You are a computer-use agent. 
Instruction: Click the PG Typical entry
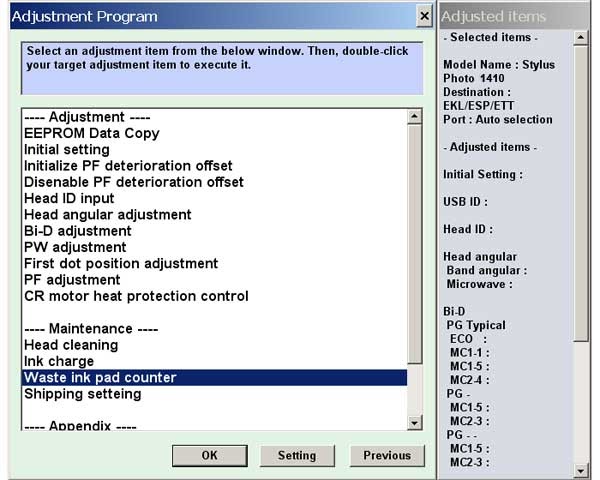[x=476, y=325]
